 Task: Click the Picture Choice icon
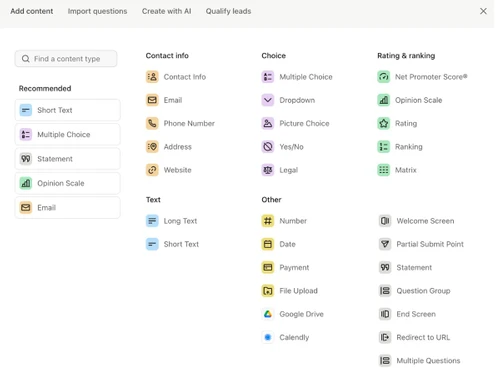(x=268, y=124)
